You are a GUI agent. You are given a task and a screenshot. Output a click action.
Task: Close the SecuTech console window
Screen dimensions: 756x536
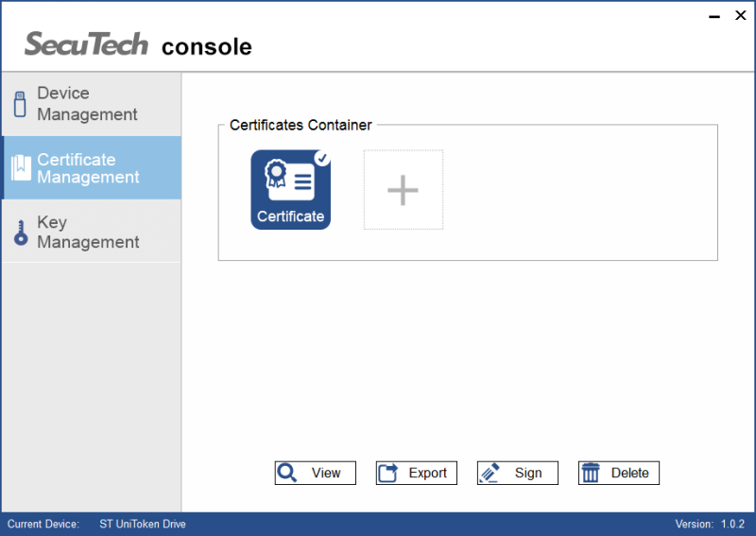click(x=741, y=15)
